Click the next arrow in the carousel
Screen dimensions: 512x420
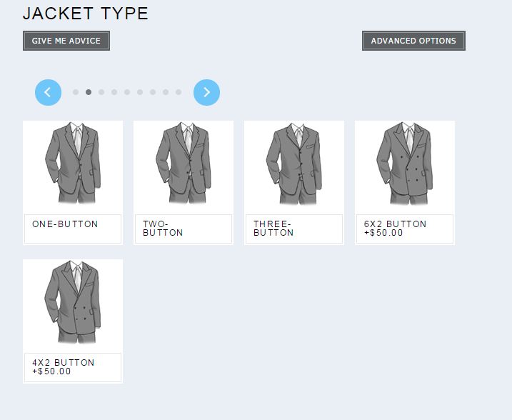coord(206,92)
